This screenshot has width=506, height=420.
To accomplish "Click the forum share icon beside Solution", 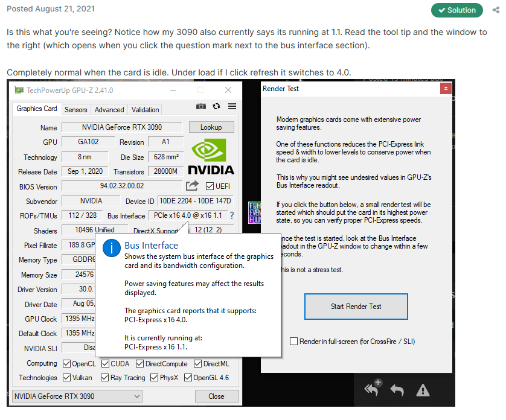I will coord(496,10).
